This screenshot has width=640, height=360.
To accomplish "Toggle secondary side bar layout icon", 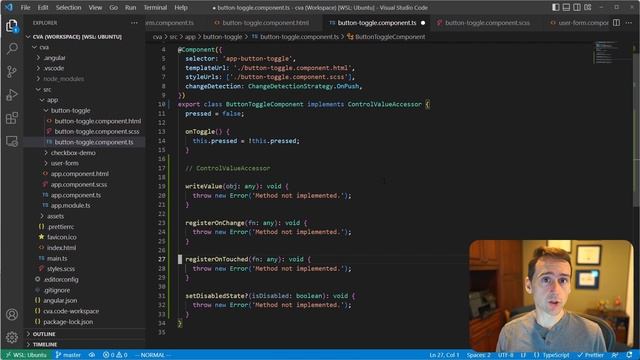I will pos(577,7).
